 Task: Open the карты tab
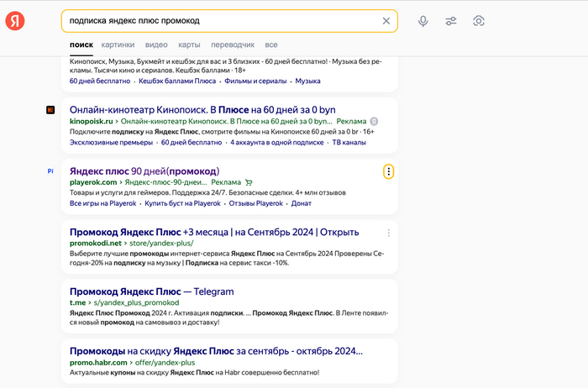pos(189,45)
